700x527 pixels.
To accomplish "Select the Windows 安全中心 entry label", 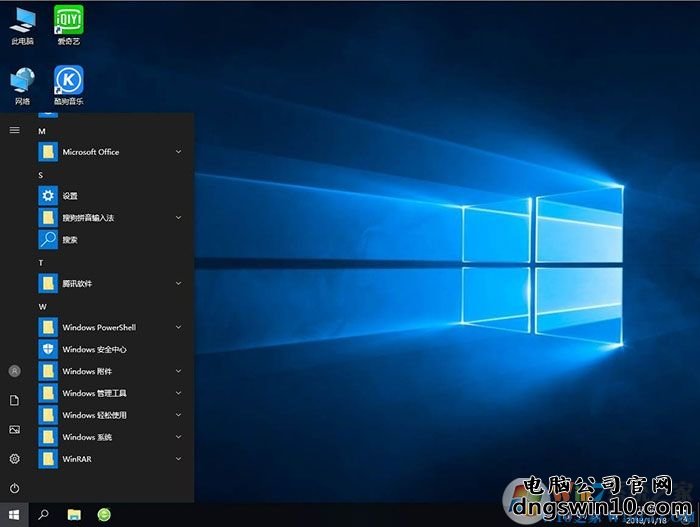I will tap(94, 349).
